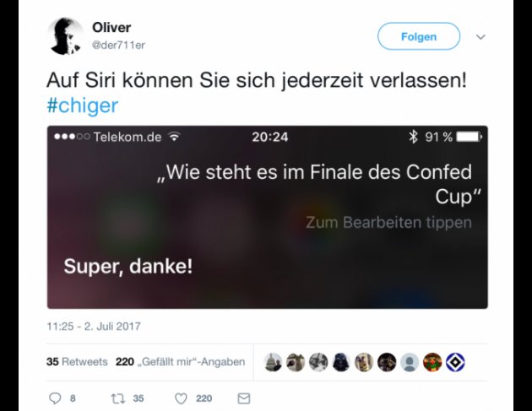Open the #chiger hashtag
This screenshot has height=411, width=532.
(83, 105)
